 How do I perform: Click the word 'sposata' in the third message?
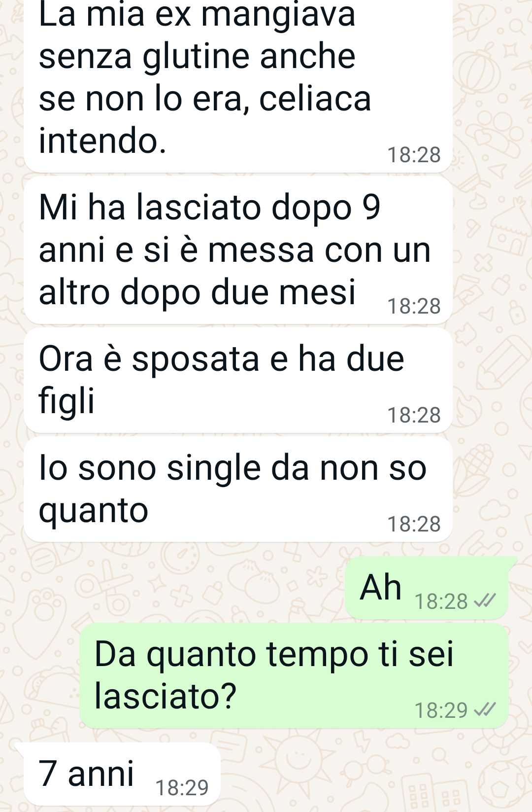[196, 359]
